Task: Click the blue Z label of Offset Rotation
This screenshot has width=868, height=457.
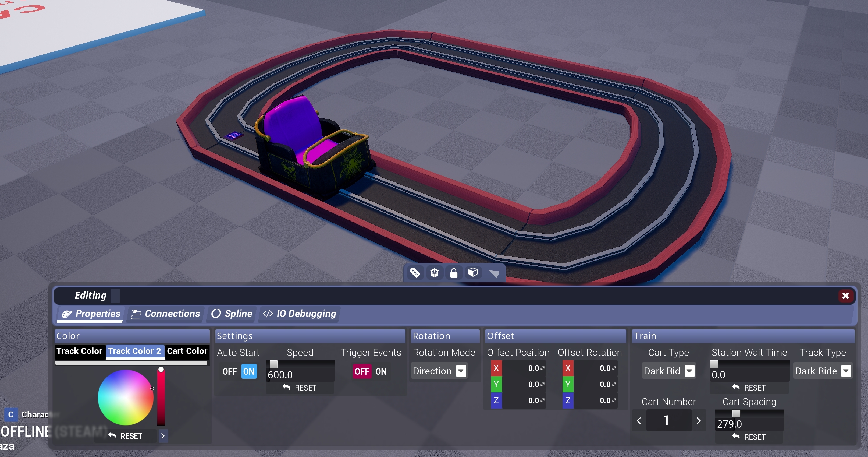Action: (568, 400)
